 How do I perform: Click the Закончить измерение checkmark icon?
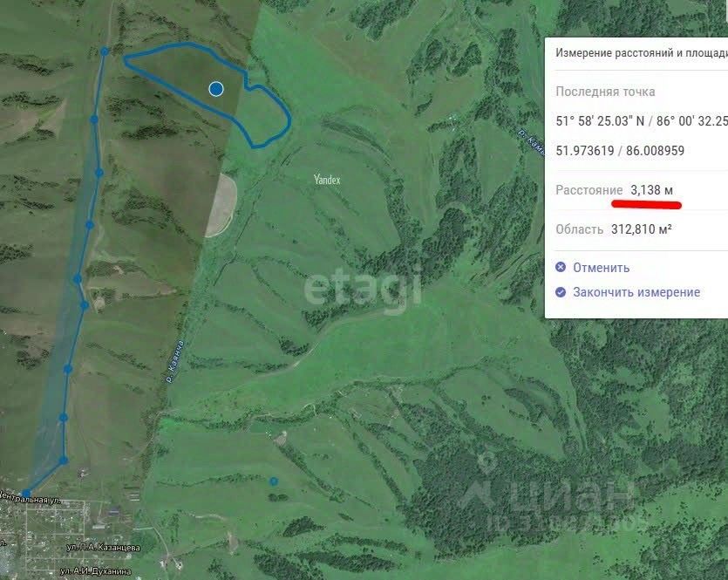(x=561, y=292)
